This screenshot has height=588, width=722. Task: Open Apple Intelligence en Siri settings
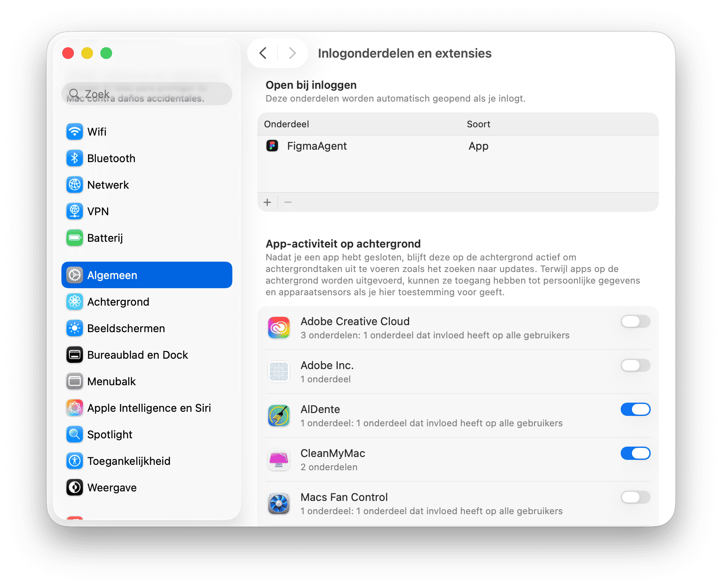point(74,408)
